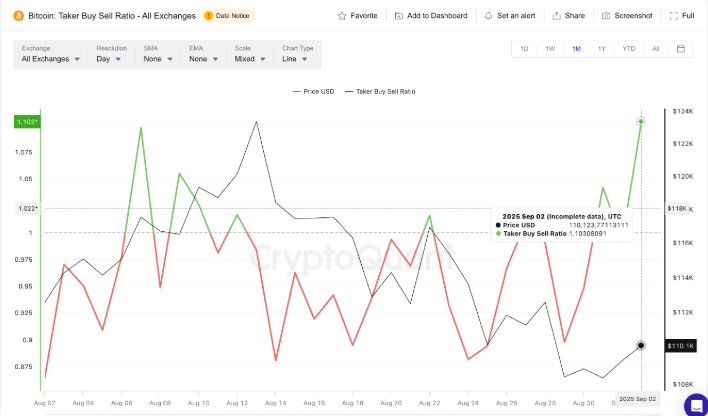Click the green Sep 02 ratio data point
This screenshot has height=416, width=708.
pyautogui.click(x=641, y=122)
